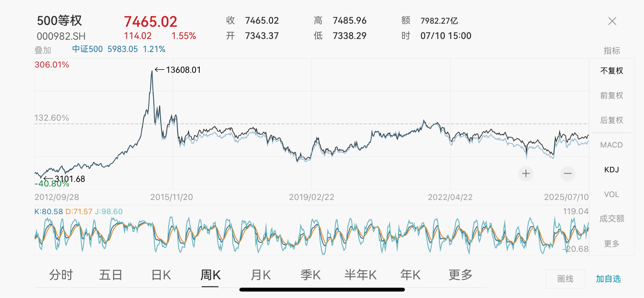Open the 画线 drawing tool
This screenshot has width=644, height=298.
point(565,279)
